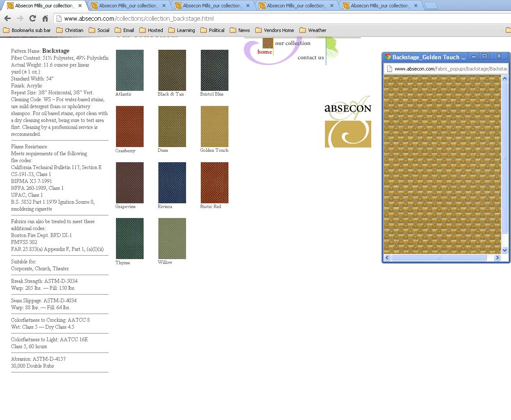Image resolution: width=511 pixels, height=420 pixels.
Task: Open the Hosted bookmarks folder
Action: [x=151, y=30]
